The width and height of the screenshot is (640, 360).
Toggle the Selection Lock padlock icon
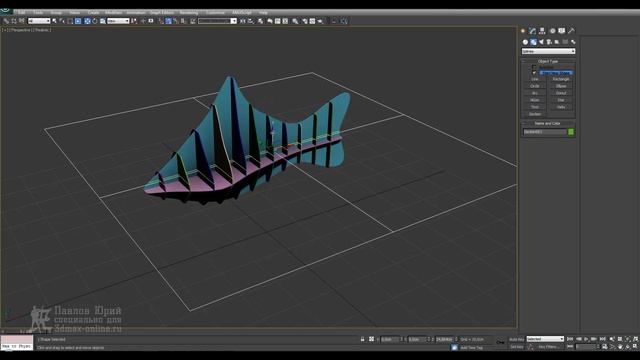362,339
